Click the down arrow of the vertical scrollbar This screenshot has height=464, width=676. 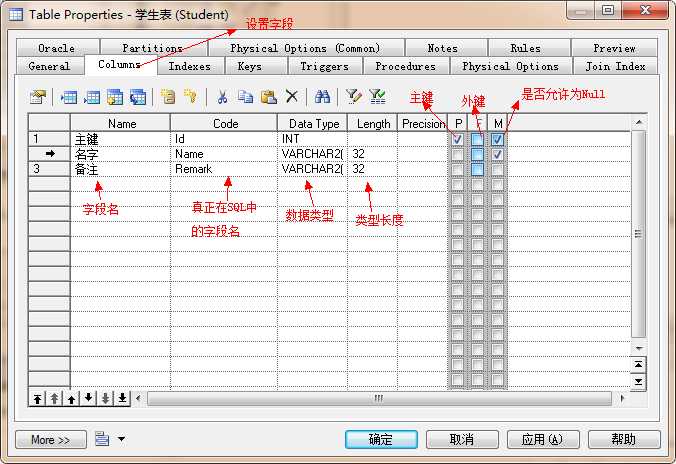pos(639,348)
